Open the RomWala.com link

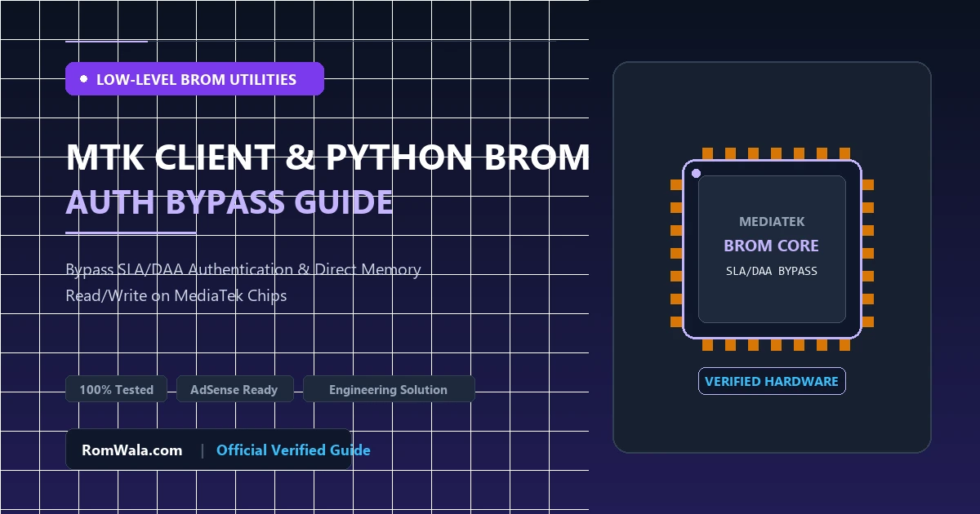click(x=132, y=450)
